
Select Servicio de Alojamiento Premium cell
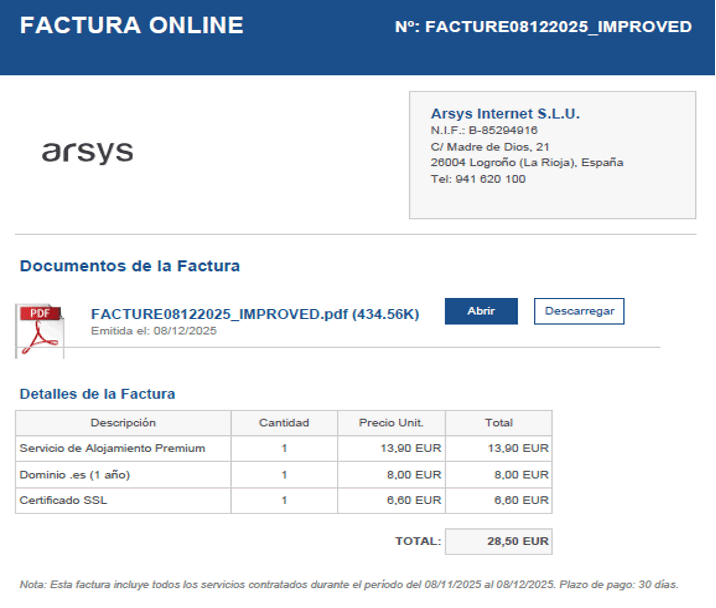pos(123,449)
